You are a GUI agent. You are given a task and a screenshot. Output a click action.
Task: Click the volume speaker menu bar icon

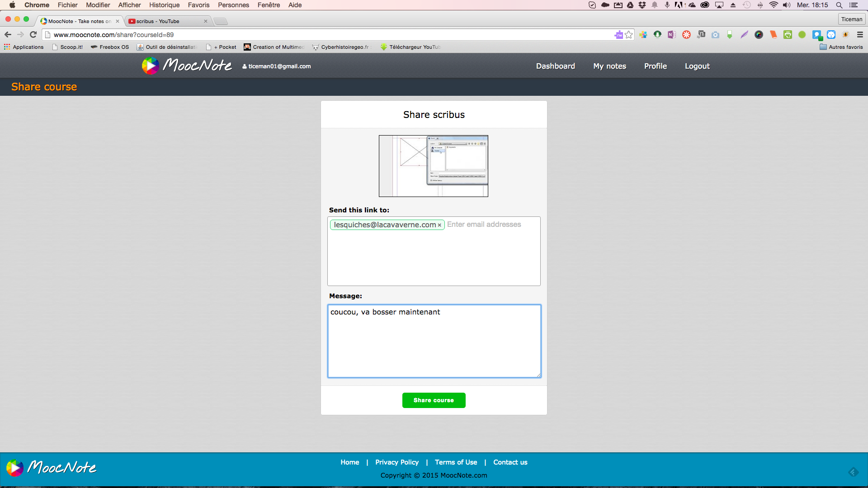(x=787, y=5)
